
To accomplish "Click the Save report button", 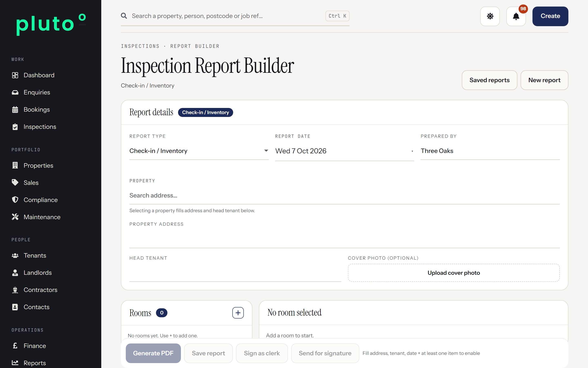I will click(x=208, y=353).
